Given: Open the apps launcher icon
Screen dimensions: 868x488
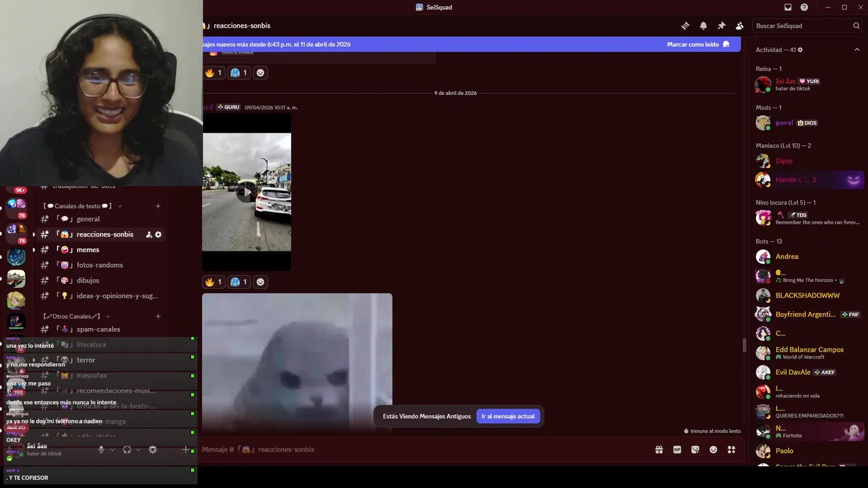Looking at the screenshot, I should (731, 449).
